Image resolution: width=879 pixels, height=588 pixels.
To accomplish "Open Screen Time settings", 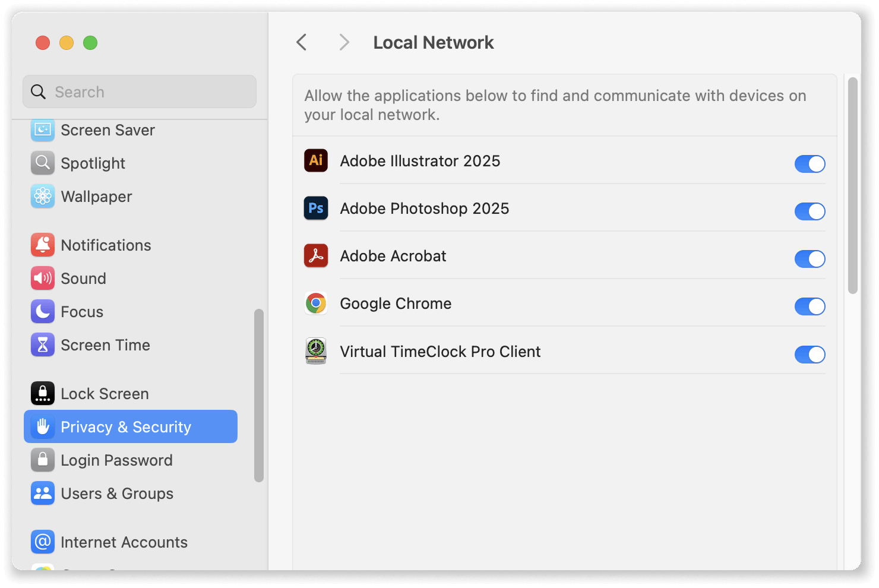I will tap(106, 344).
